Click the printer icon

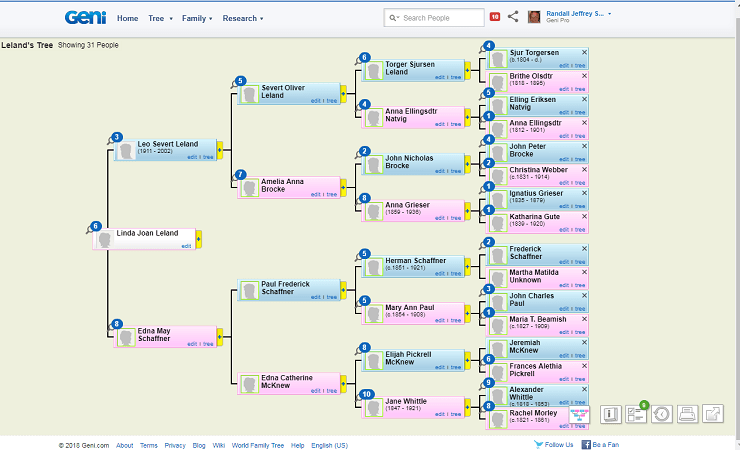tap(687, 413)
